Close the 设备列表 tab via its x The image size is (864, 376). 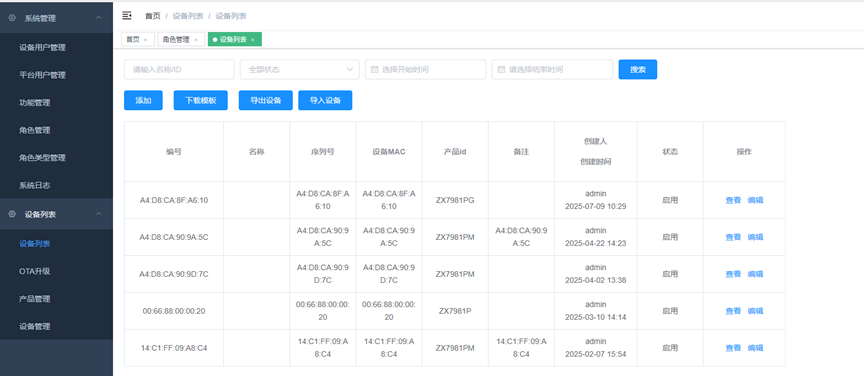pyautogui.click(x=252, y=40)
